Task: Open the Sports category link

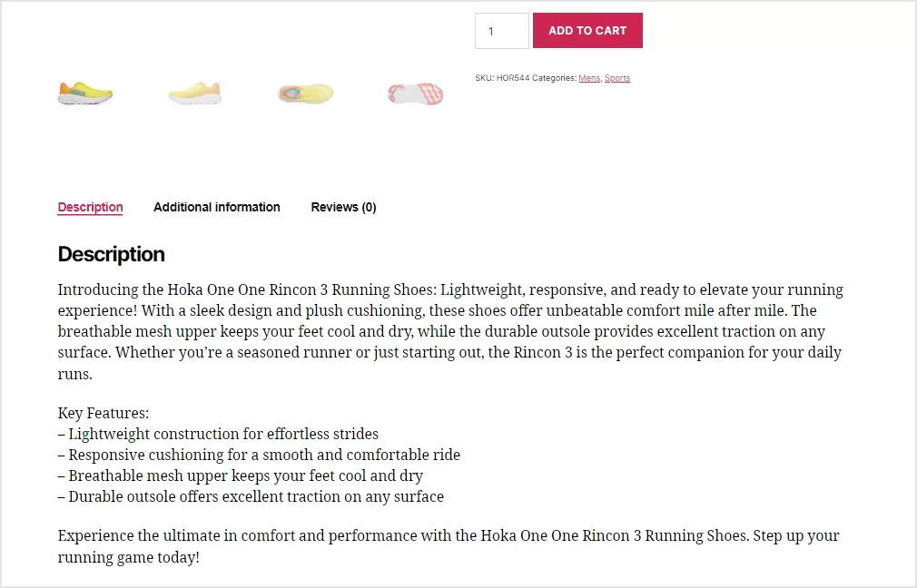Action: [616, 78]
